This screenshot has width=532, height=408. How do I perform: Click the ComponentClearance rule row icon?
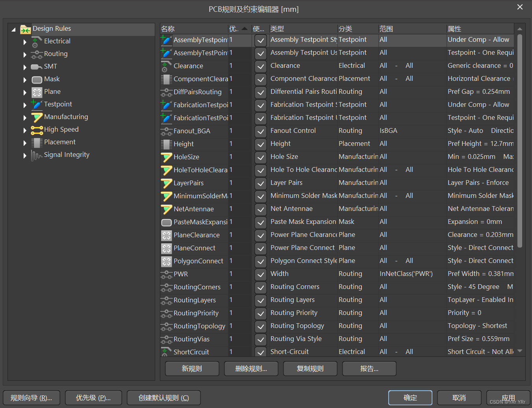click(x=166, y=79)
